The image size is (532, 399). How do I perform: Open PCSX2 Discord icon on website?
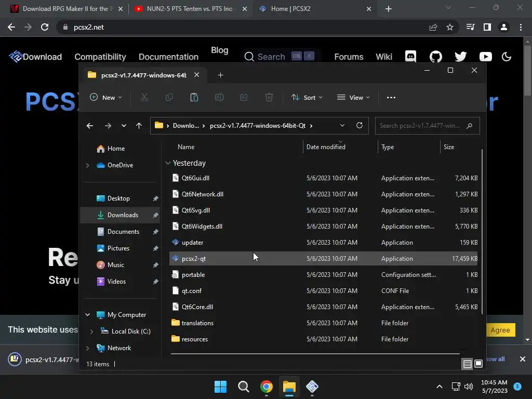coord(410,56)
